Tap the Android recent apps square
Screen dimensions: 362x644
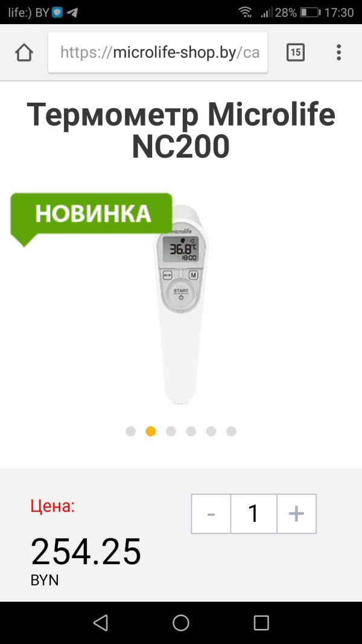coord(261,623)
